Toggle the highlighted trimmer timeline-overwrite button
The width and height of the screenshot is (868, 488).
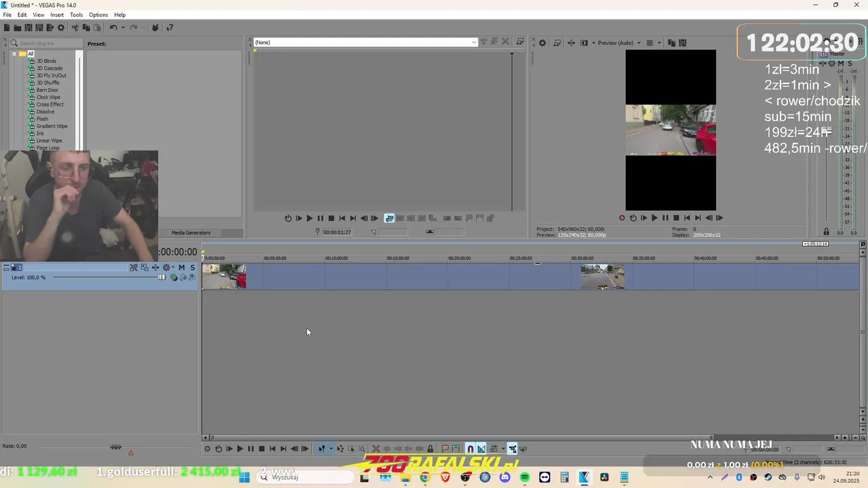(x=389, y=218)
